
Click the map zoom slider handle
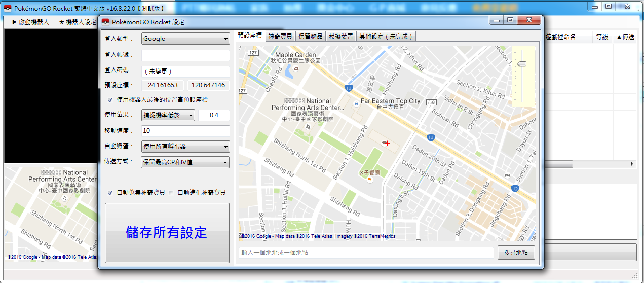click(x=523, y=64)
